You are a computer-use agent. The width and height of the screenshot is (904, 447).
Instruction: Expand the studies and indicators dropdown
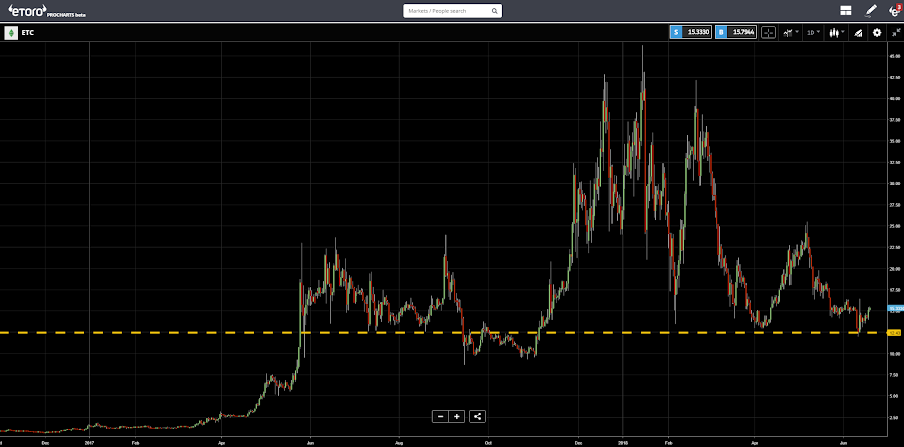(x=790, y=33)
